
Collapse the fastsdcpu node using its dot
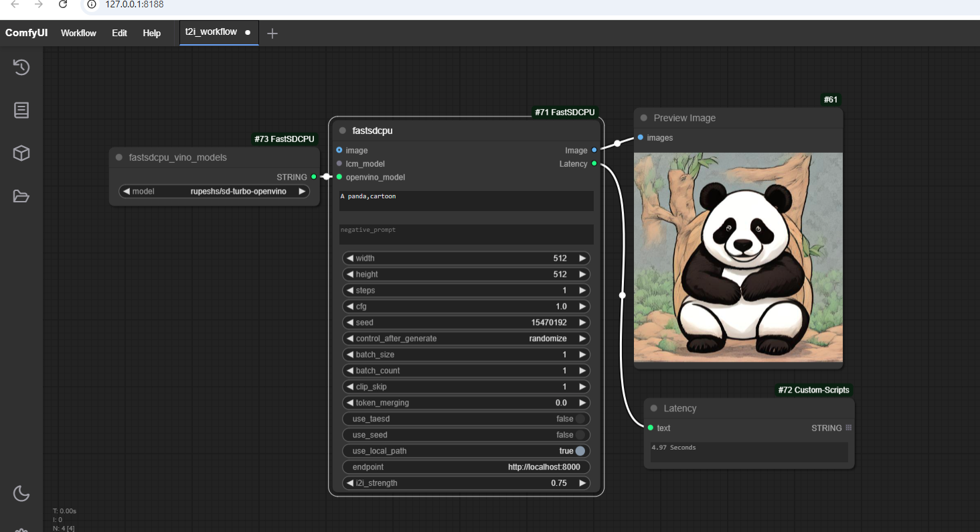point(343,131)
